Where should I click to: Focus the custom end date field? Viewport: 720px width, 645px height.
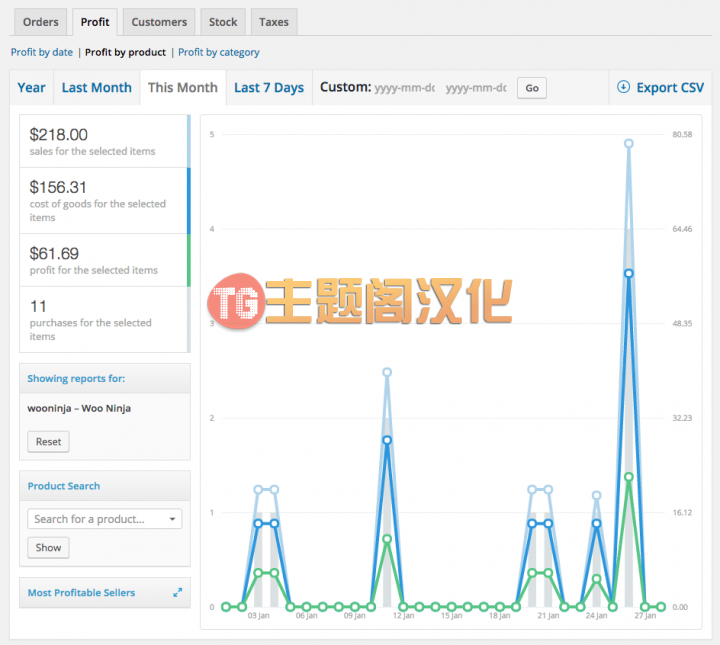(x=476, y=88)
